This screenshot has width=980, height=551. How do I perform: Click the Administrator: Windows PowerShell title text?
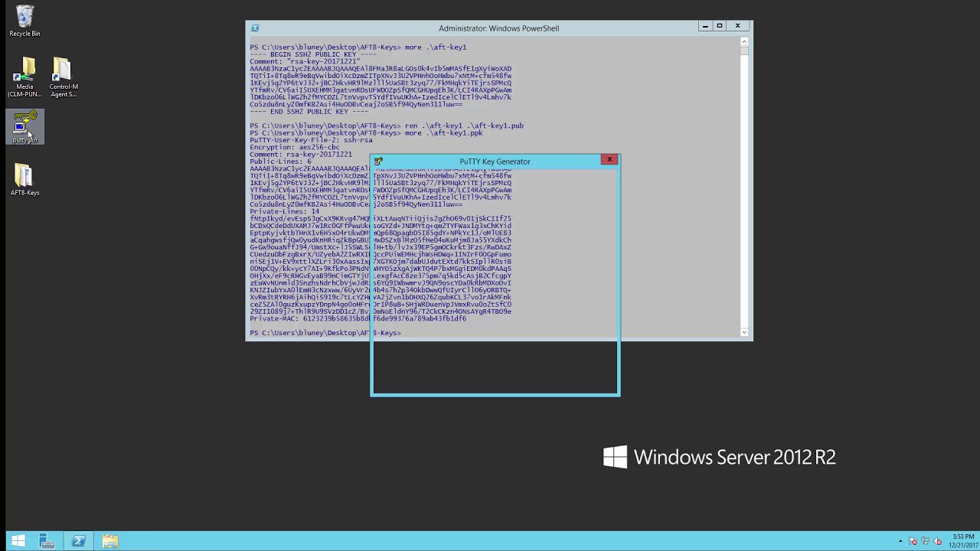point(498,28)
